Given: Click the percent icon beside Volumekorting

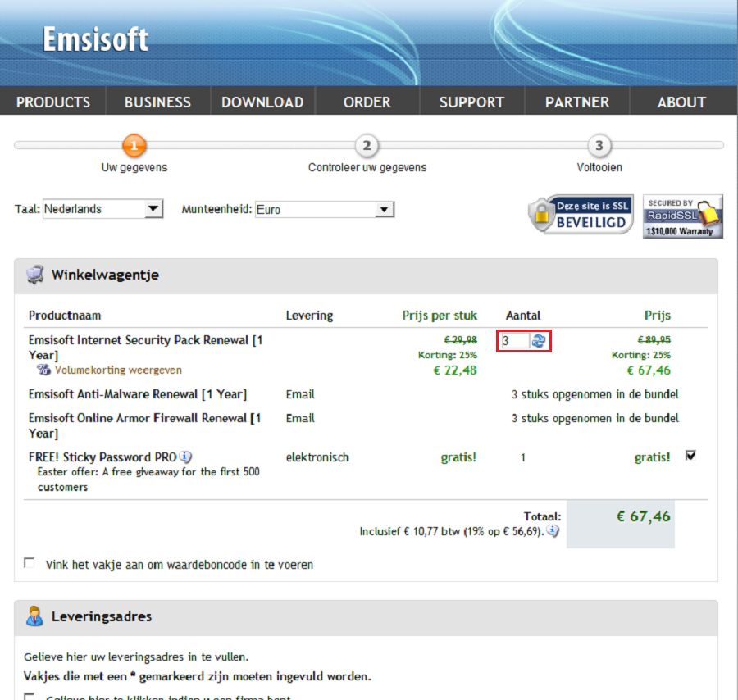Looking at the screenshot, I should point(43,370).
